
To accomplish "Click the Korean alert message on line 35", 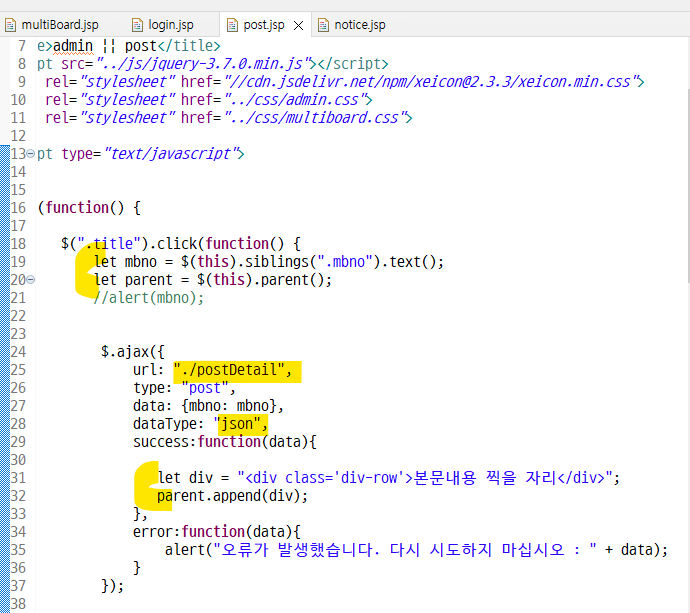I will tap(405, 550).
